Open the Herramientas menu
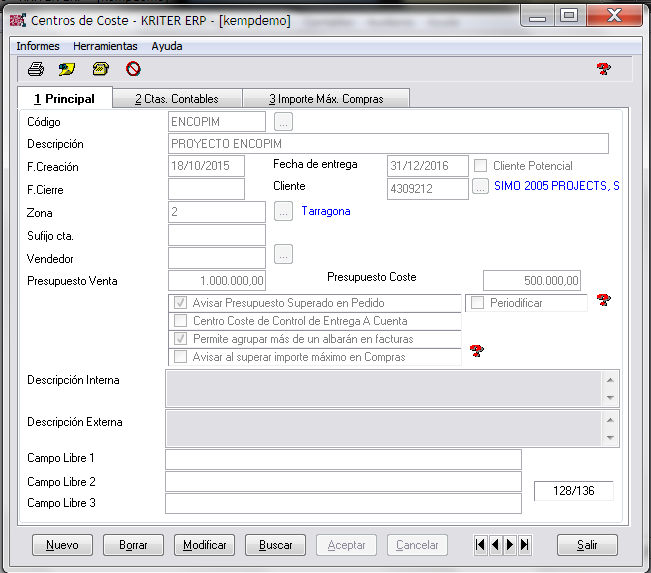 point(105,46)
